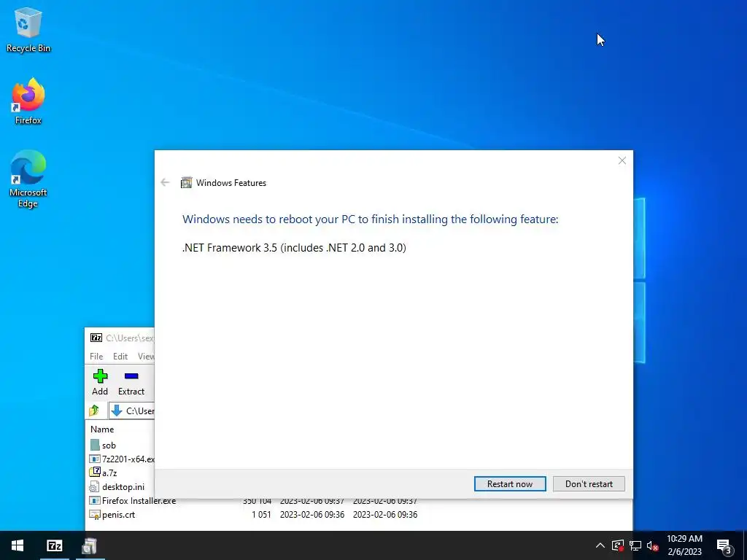Open View menu in 7-Zip
747x560 pixels.
pyautogui.click(x=146, y=356)
